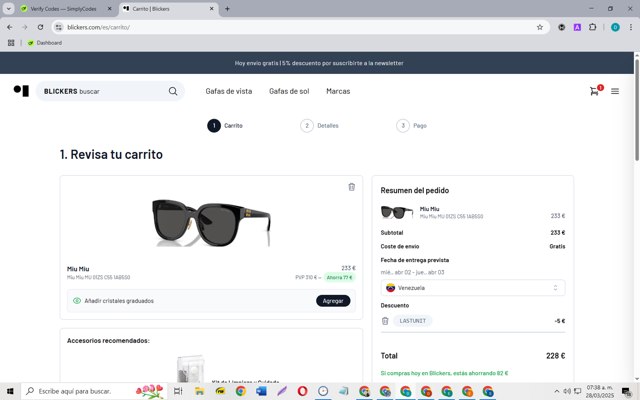View site information icon in the address bar
The height and width of the screenshot is (400, 640).
tap(59, 27)
